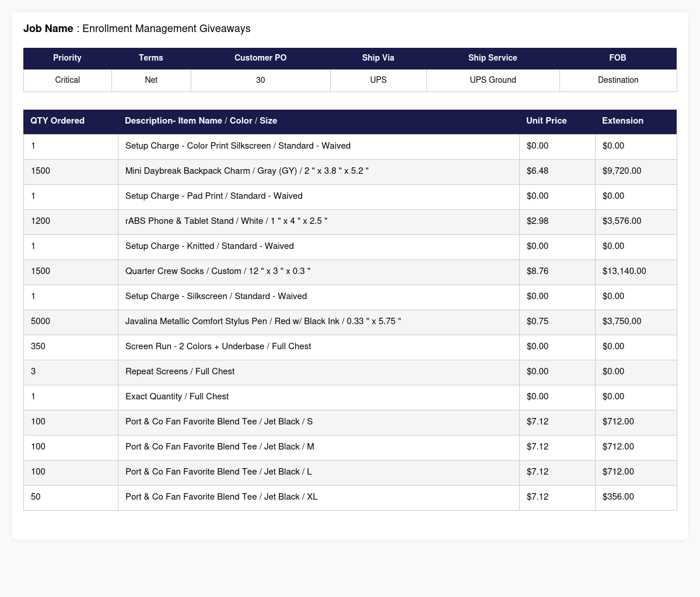Click the $9,720.00 extension amount
Screen dimensions: 700x597
(x=622, y=171)
